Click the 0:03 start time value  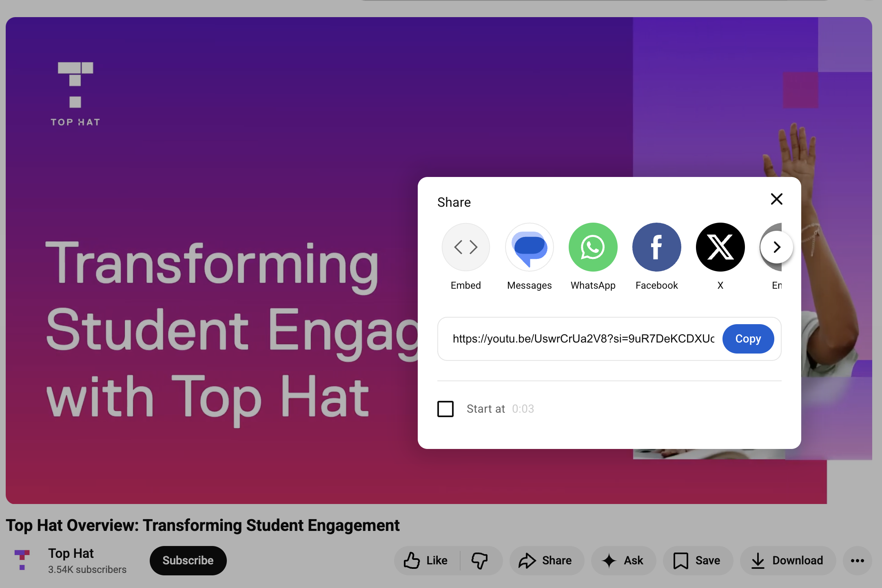523,409
